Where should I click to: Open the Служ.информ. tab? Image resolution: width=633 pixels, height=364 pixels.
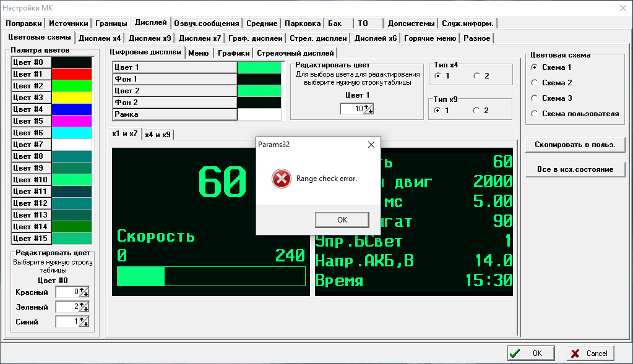468,23
